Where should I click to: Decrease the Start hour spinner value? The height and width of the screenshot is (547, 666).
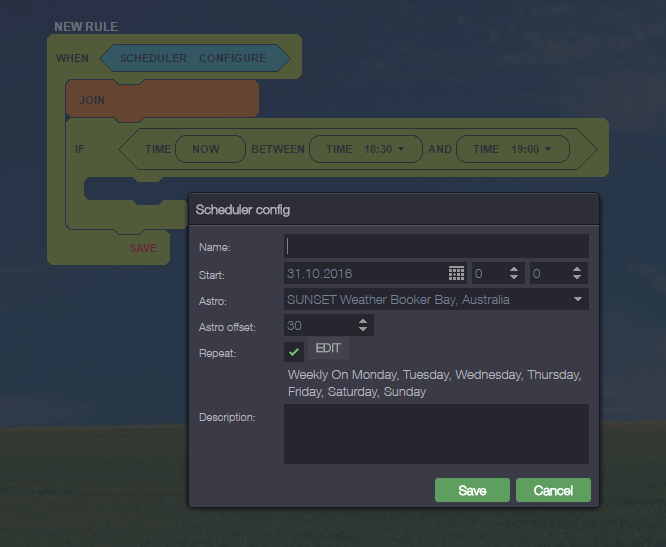514,278
